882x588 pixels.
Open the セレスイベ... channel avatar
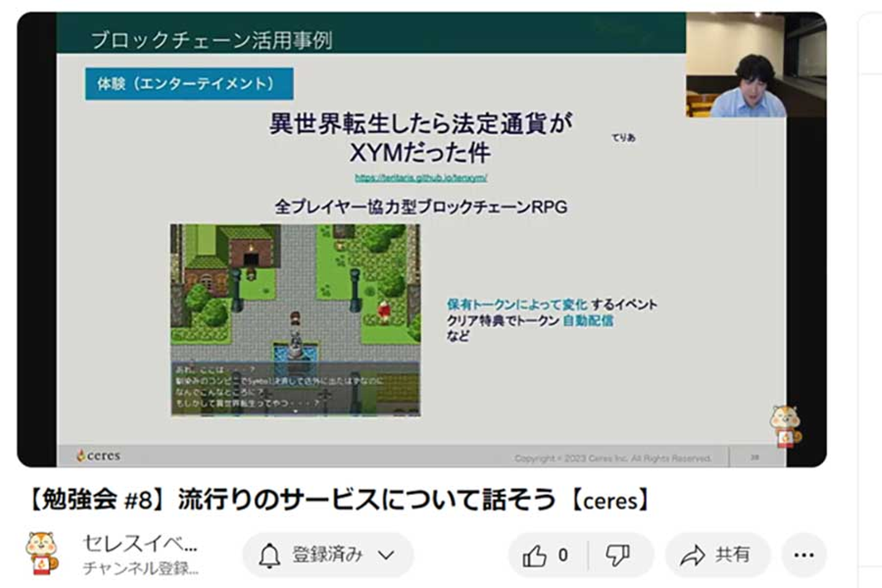(x=43, y=554)
